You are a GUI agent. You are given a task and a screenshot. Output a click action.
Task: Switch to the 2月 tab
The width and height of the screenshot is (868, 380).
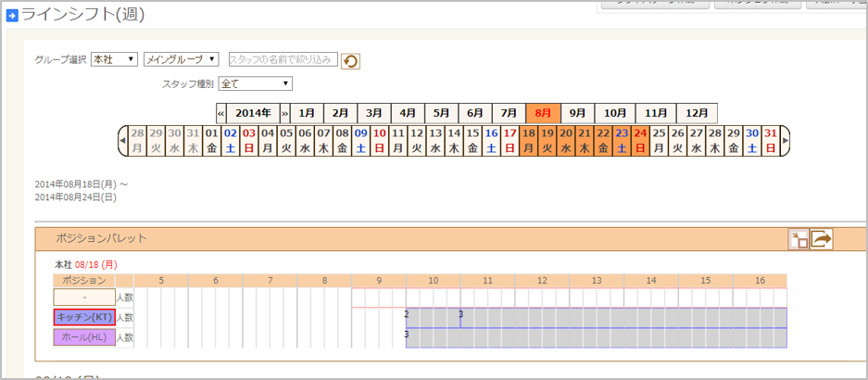(341, 113)
